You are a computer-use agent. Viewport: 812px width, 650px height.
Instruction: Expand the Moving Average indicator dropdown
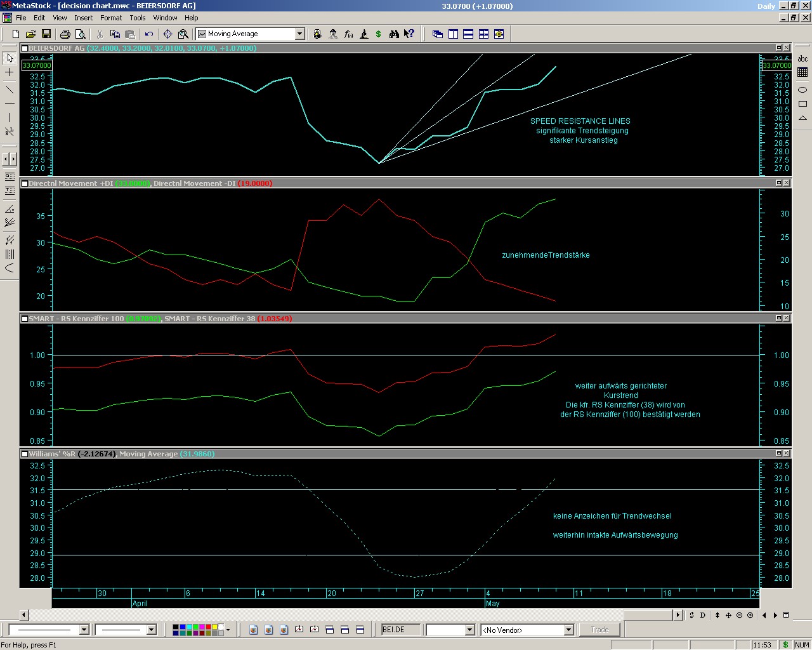pos(300,34)
